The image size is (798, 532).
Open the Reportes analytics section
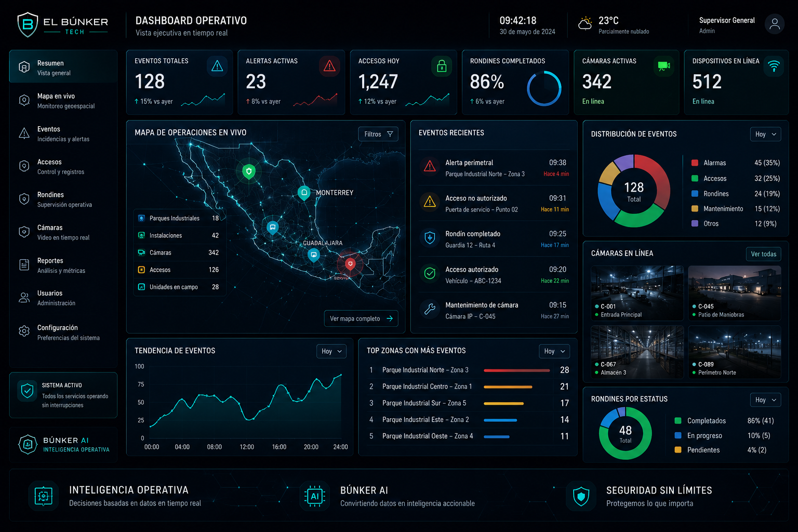pyautogui.click(x=63, y=265)
